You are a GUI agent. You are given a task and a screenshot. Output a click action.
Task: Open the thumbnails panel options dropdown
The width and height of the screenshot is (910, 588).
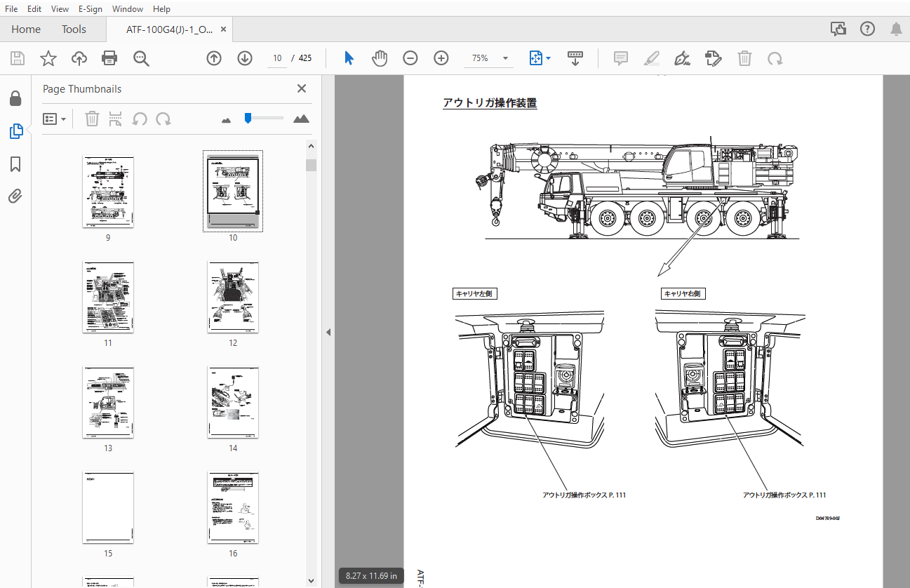55,119
